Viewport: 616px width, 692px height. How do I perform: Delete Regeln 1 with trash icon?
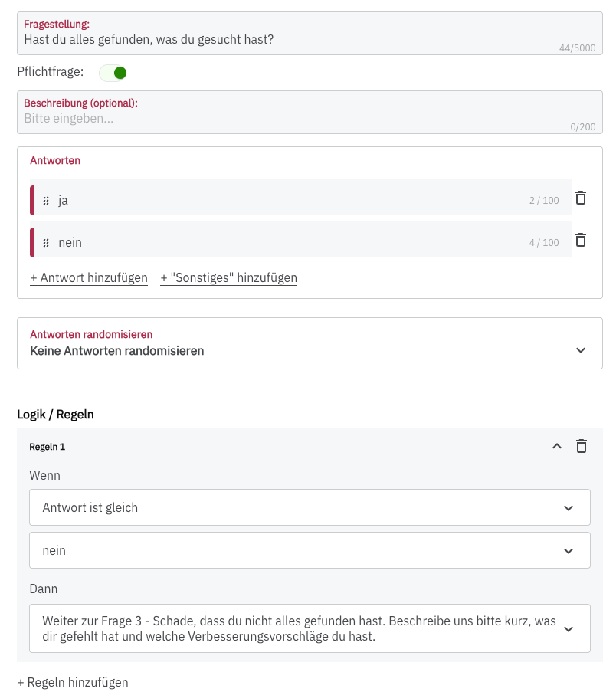[x=582, y=446]
